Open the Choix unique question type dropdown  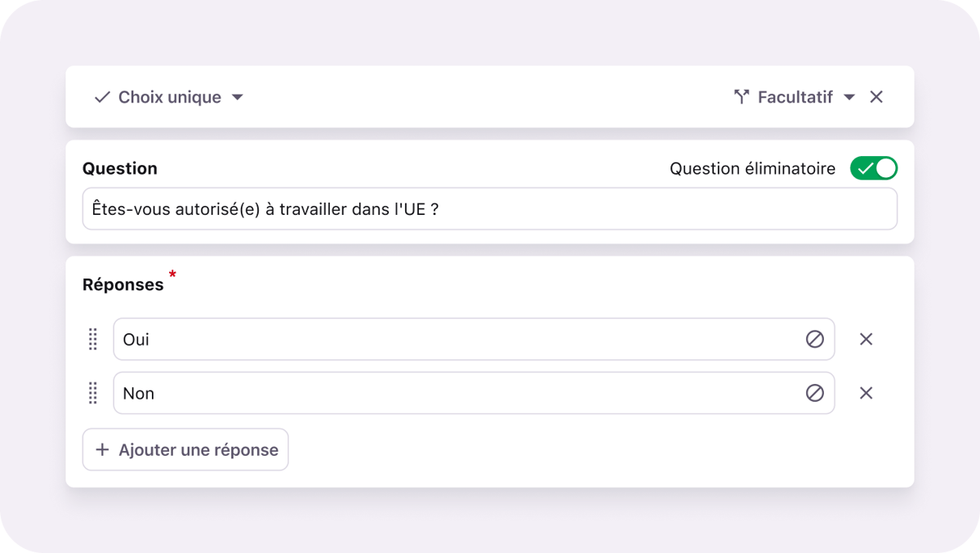click(170, 97)
